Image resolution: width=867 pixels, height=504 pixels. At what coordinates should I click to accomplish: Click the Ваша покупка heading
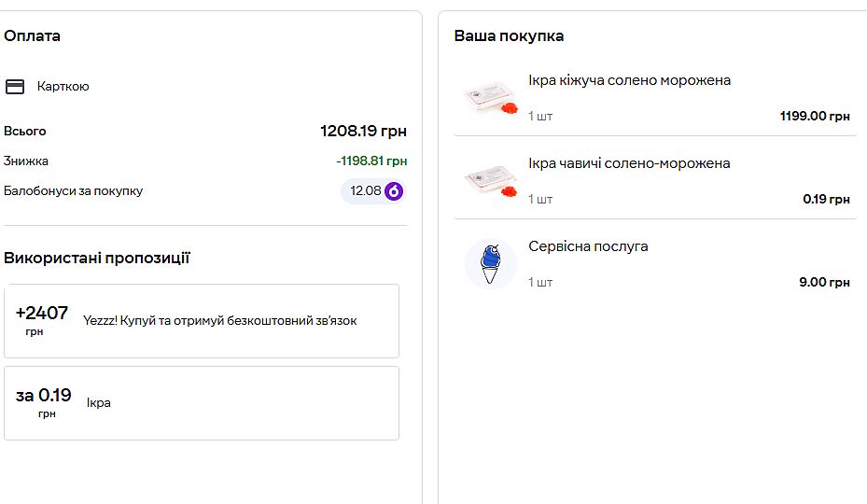(509, 36)
